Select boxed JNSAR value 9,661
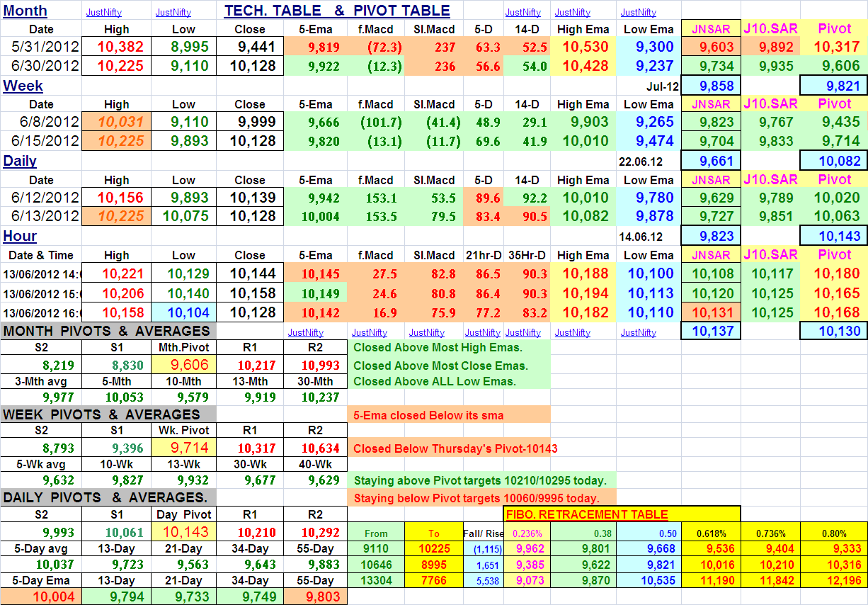868x605 pixels. (x=711, y=161)
